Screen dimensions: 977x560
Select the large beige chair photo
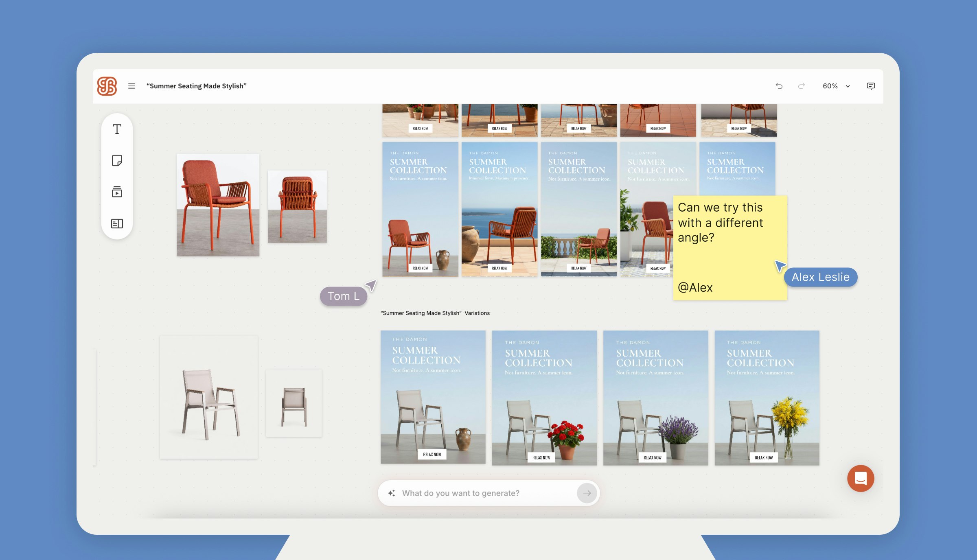coord(208,397)
